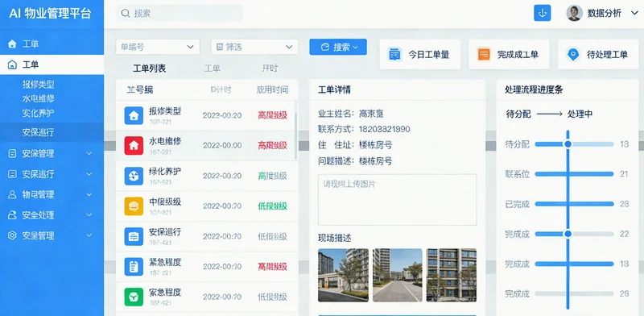The height and width of the screenshot is (316, 644).
Task: Click the blue house icon of 报修类型 row
Action: pos(134,115)
